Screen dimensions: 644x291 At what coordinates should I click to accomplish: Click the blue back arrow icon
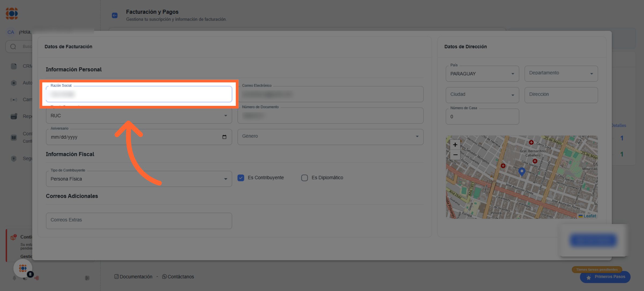(115, 15)
